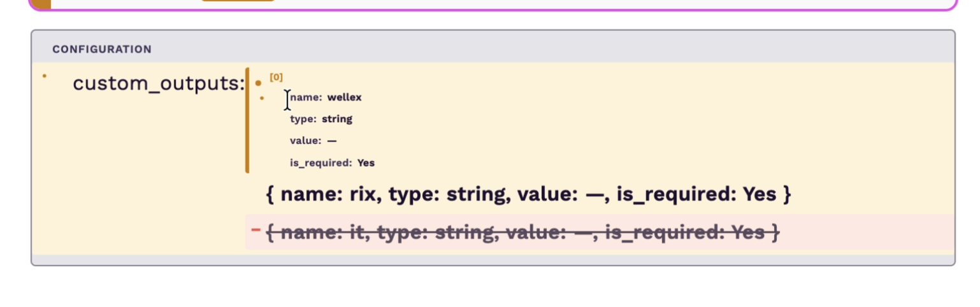This screenshot has height=307, width=980.
Task: Click the orange block in the top-left corner
Action: (41, 4)
